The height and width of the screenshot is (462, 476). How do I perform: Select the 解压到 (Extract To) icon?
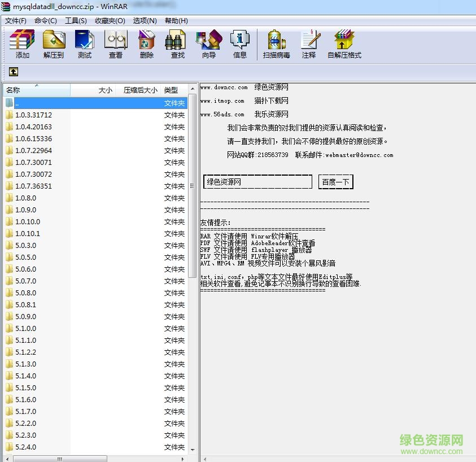pyautogui.click(x=53, y=42)
